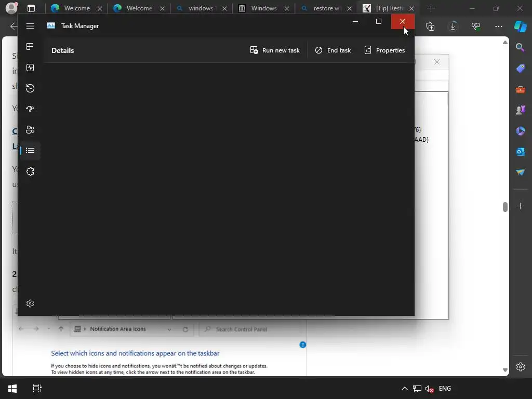532x399 pixels.
Task: Click the ENG language indicator
Action: click(445, 389)
